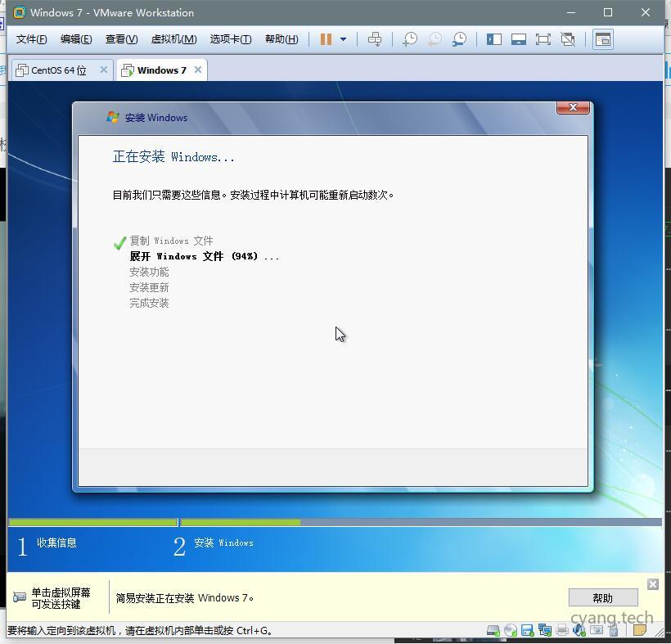Open the Snapshot Manager
The width and height of the screenshot is (671, 644).
[x=459, y=38]
